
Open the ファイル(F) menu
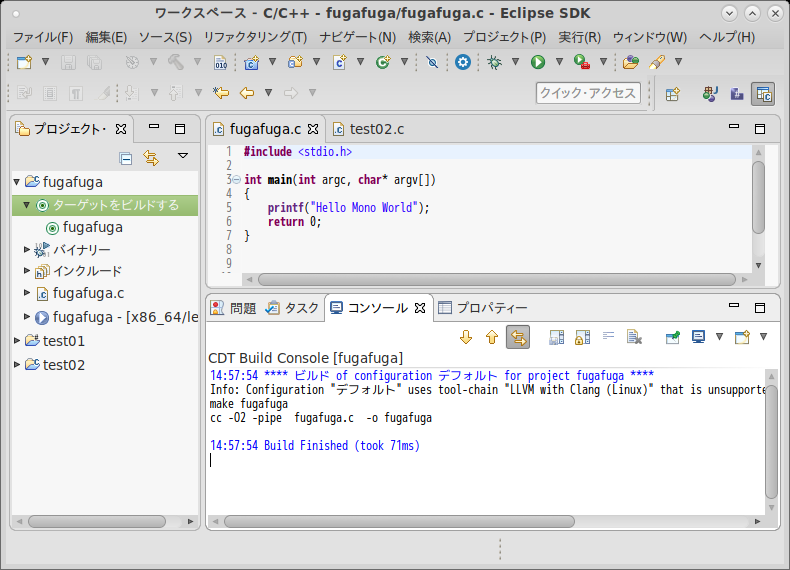(x=43, y=37)
